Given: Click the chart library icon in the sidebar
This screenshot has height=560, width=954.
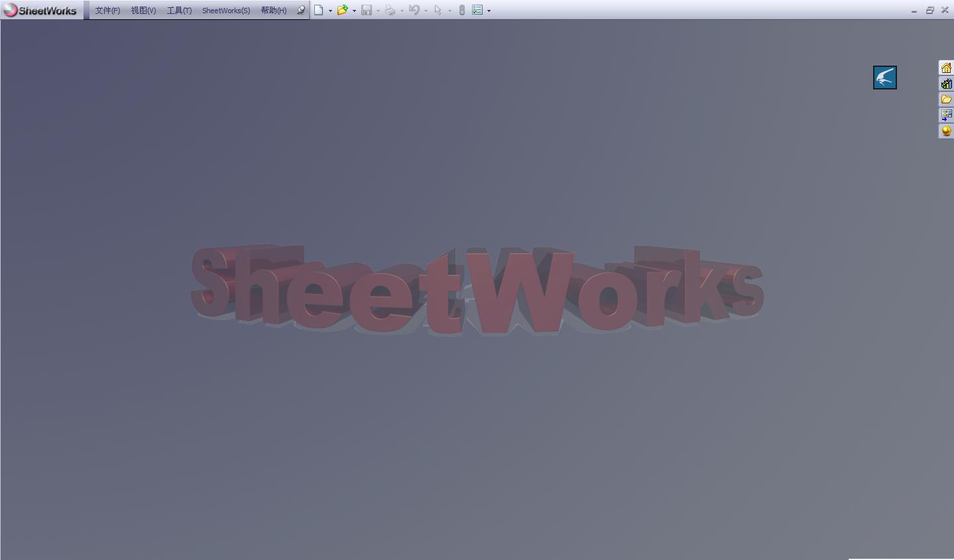Looking at the screenshot, I should point(946,83).
